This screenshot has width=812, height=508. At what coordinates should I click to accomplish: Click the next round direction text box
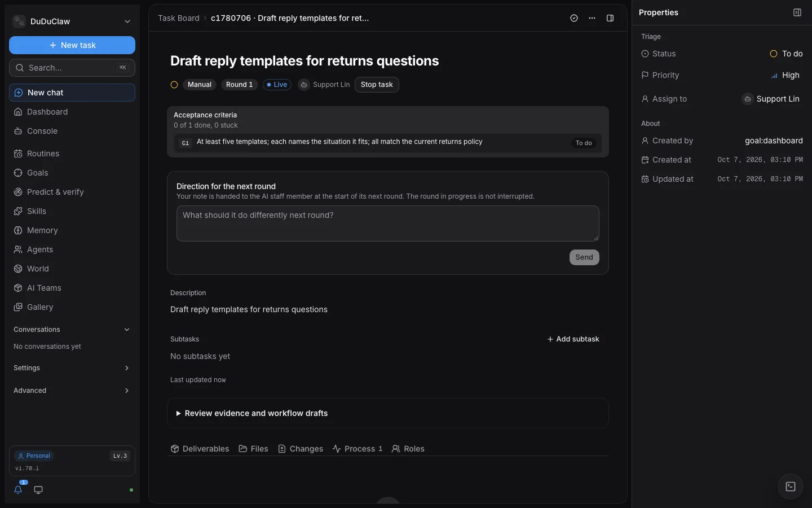coord(388,224)
